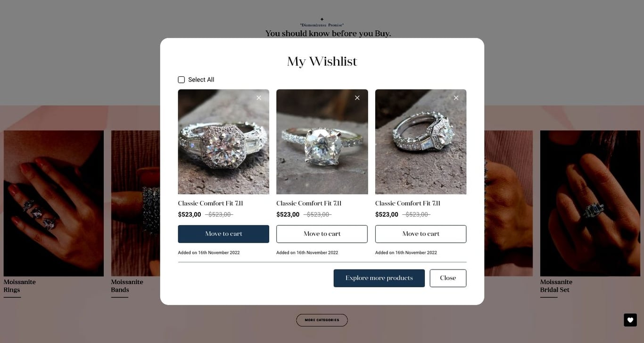The image size is (644, 343).
Task: Open the Moissanite Bands category
Action: 127,286
